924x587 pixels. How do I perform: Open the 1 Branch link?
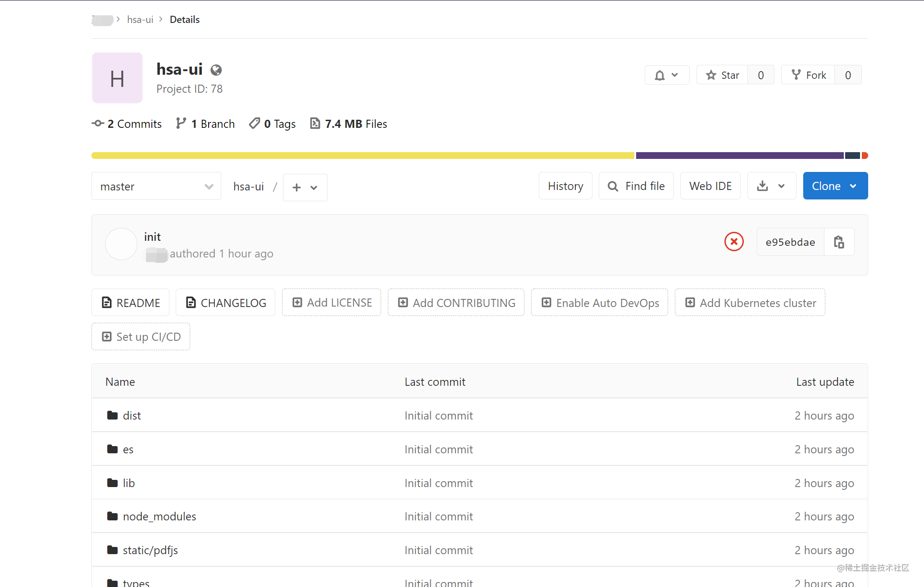(205, 124)
